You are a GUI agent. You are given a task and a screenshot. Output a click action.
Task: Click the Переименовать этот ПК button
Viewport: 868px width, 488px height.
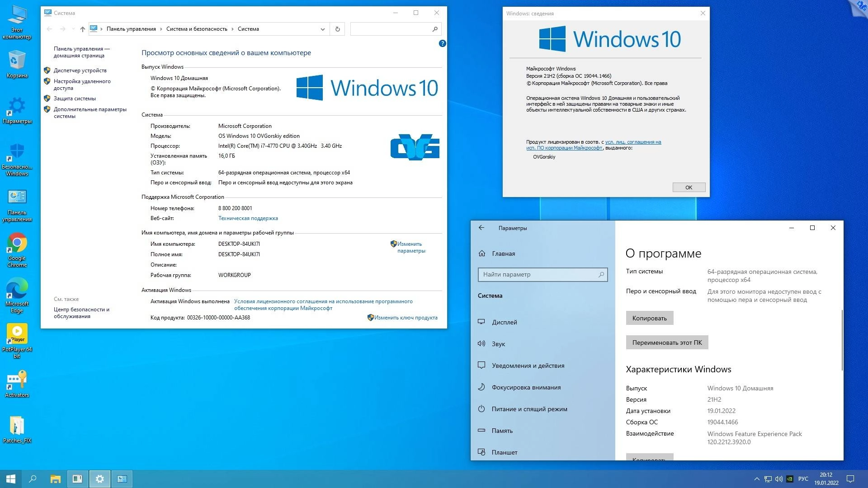667,342
